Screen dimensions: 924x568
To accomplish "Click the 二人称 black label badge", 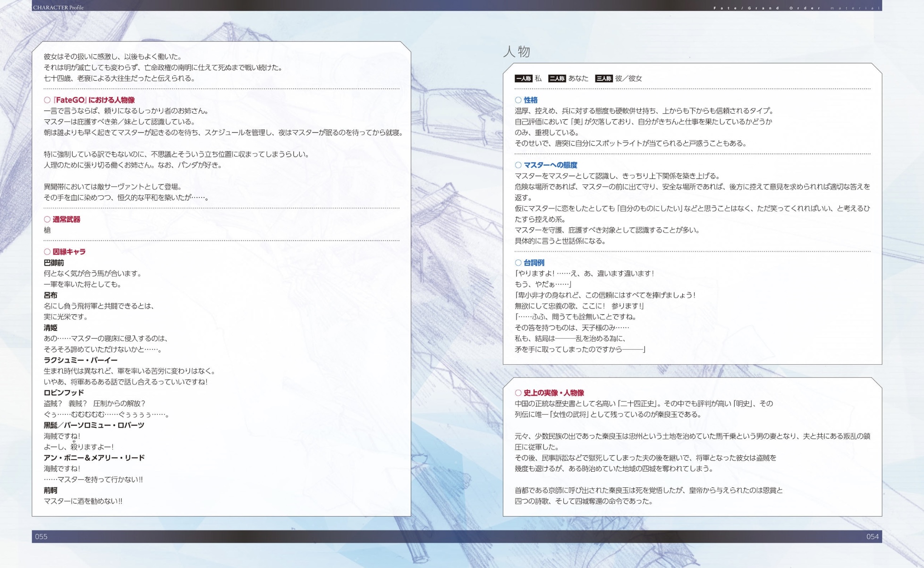I will pos(557,79).
